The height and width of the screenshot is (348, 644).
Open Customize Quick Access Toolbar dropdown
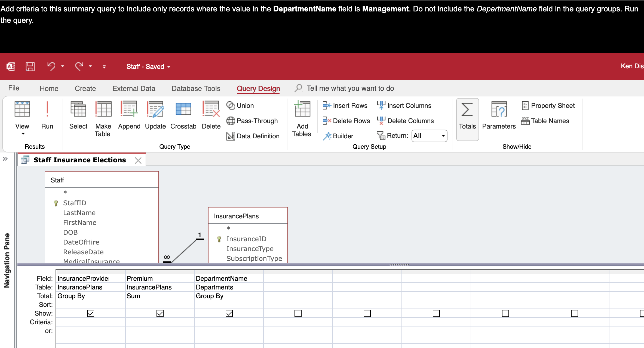coord(104,66)
